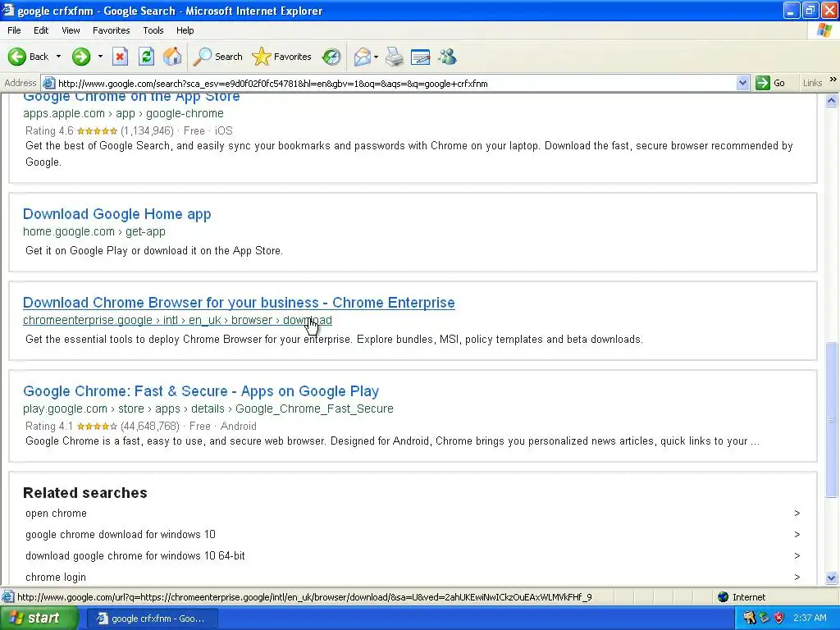The image size is (840, 630).
Task: Go to the Home page icon
Action: pyautogui.click(x=172, y=57)
